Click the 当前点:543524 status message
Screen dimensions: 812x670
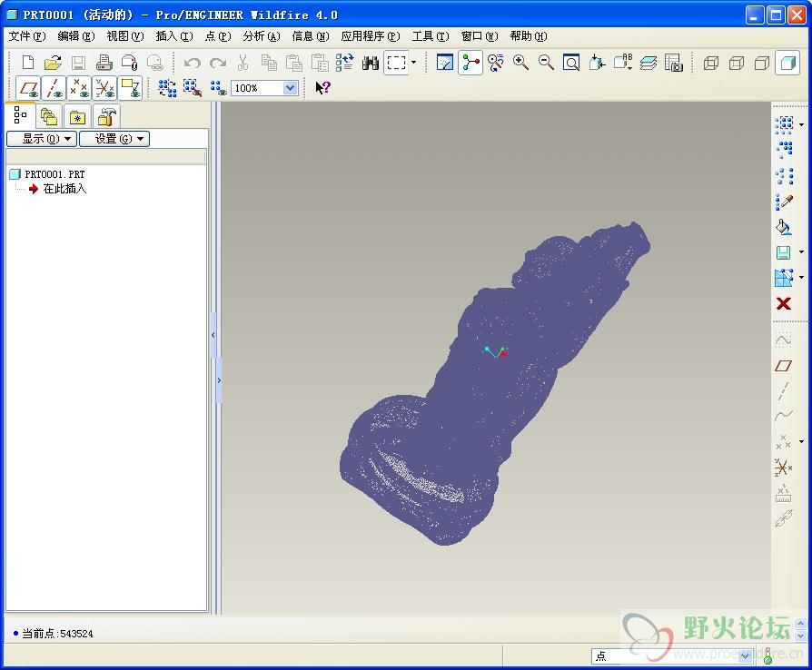tap(57, 634)
